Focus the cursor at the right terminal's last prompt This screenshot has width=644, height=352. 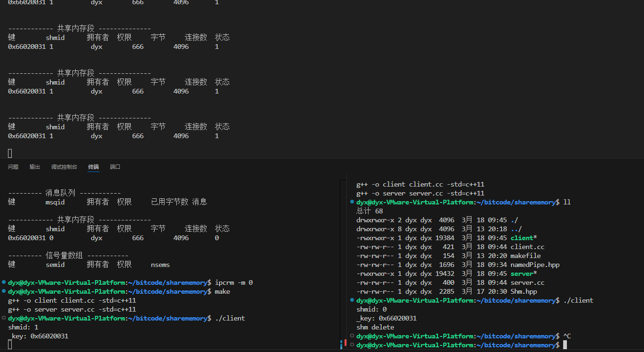pyautogui.click(x=565, y=345)
